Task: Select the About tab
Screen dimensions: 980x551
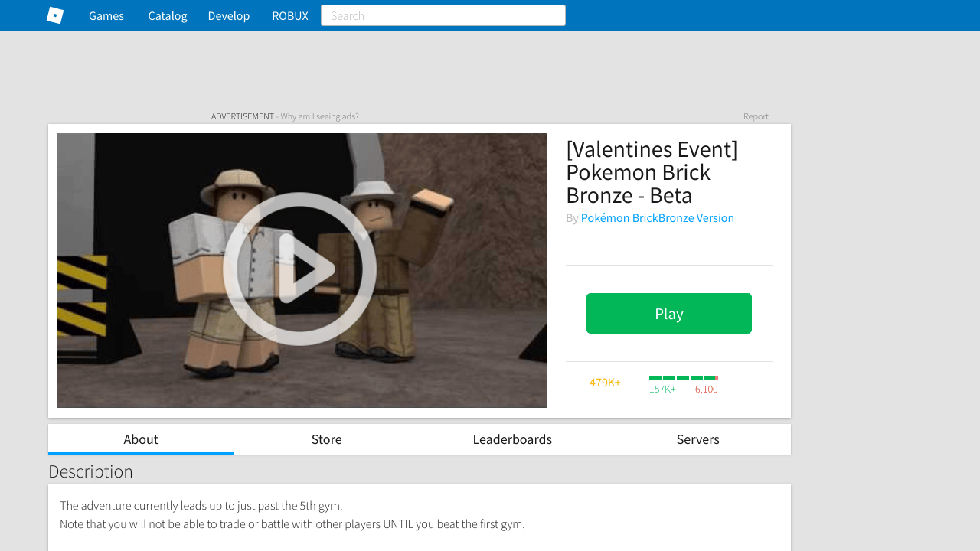Action: click(x=141, y=439)
